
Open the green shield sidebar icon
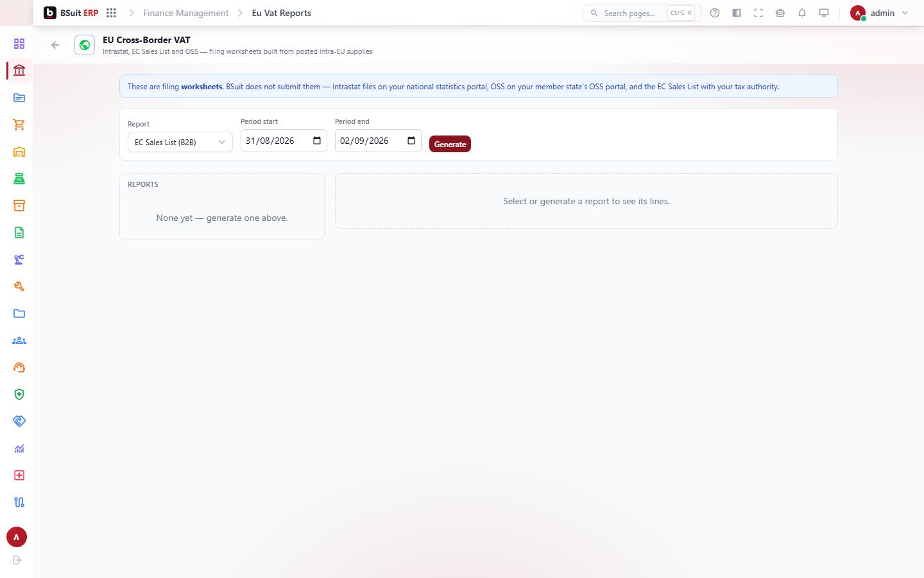click(x=19, y=394)
